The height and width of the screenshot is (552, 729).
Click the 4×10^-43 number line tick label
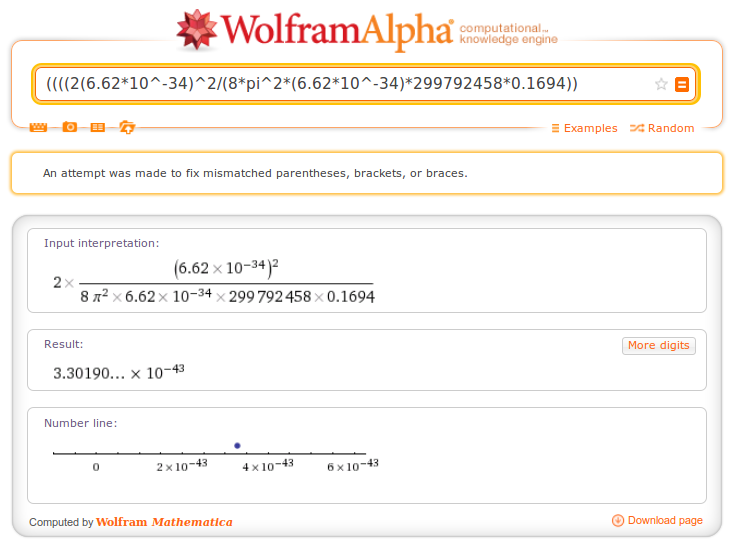pos(268,465)
